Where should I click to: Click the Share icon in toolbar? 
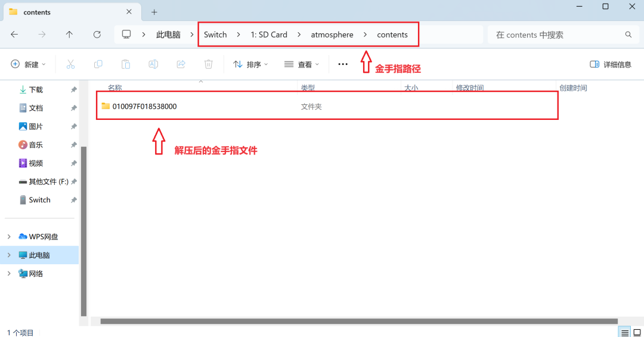(181, 64)
